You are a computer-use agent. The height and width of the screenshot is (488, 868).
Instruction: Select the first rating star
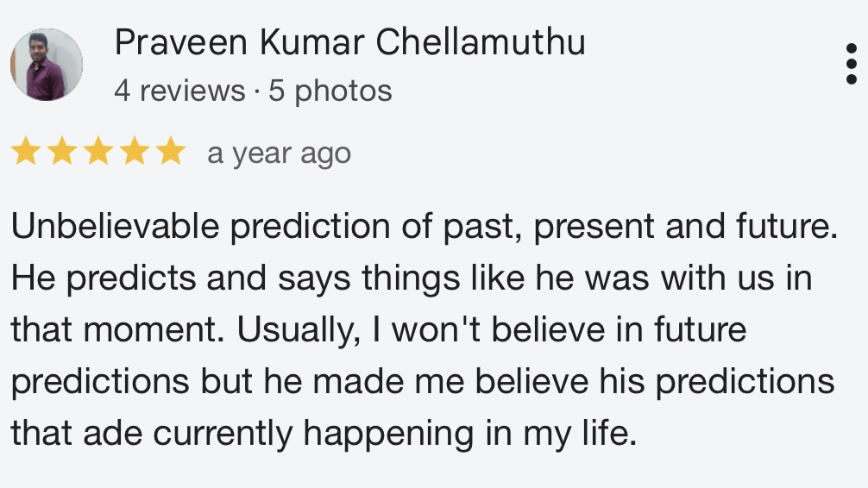click(26, 151)
